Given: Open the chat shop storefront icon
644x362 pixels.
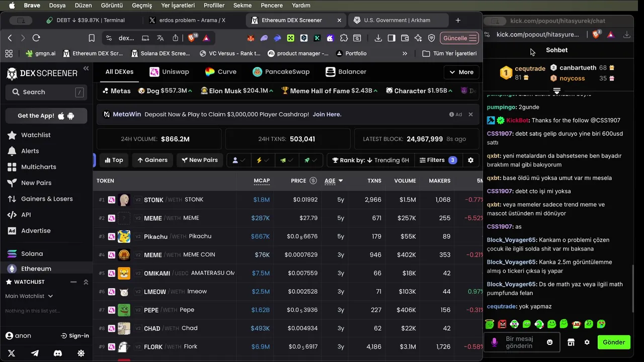Looking at the screenshot, I should coord(571,342).
